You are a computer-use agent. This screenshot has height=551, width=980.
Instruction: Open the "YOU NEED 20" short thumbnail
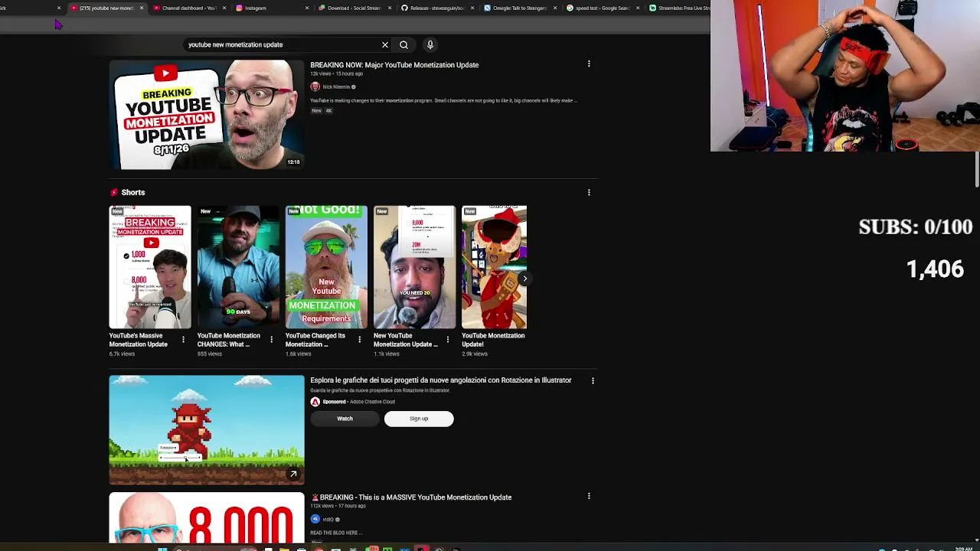click(414, 267)
